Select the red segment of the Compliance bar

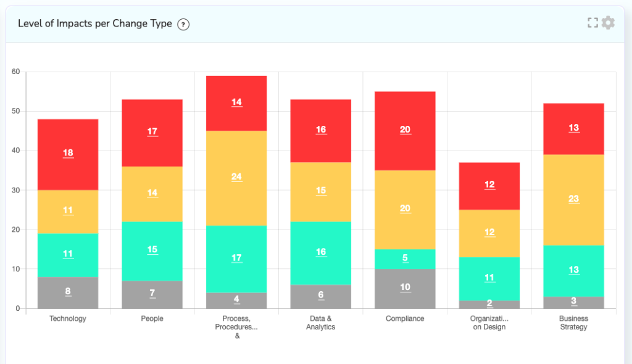[x=405, y=130]
